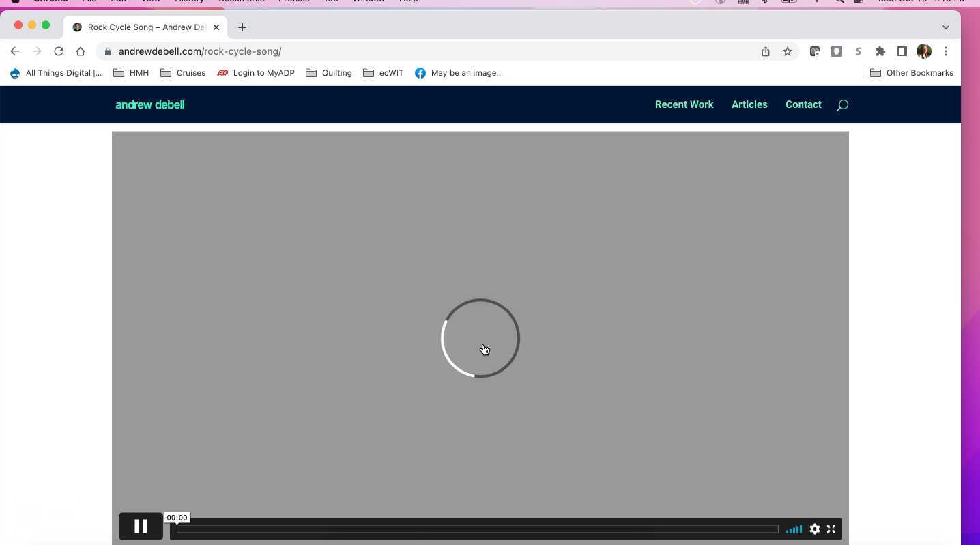Open the Extensions puzzle piece menu
This screenshot has width=980, height=545.
click(880, 51)
